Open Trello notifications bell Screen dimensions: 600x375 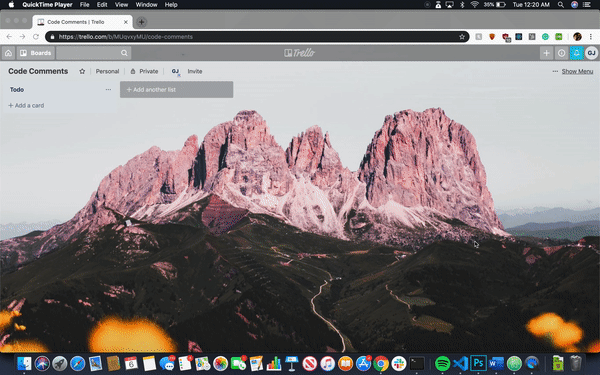click(576, 53)
